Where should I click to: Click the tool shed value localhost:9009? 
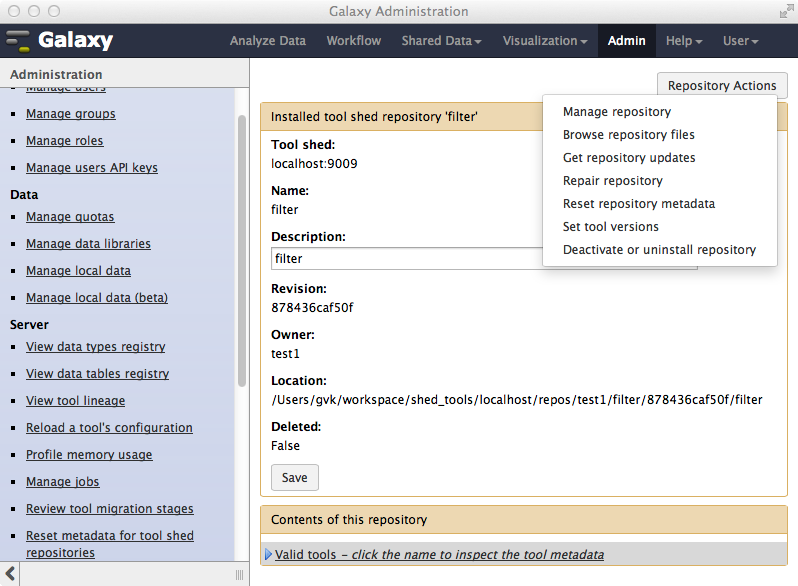tap(314, 163)
